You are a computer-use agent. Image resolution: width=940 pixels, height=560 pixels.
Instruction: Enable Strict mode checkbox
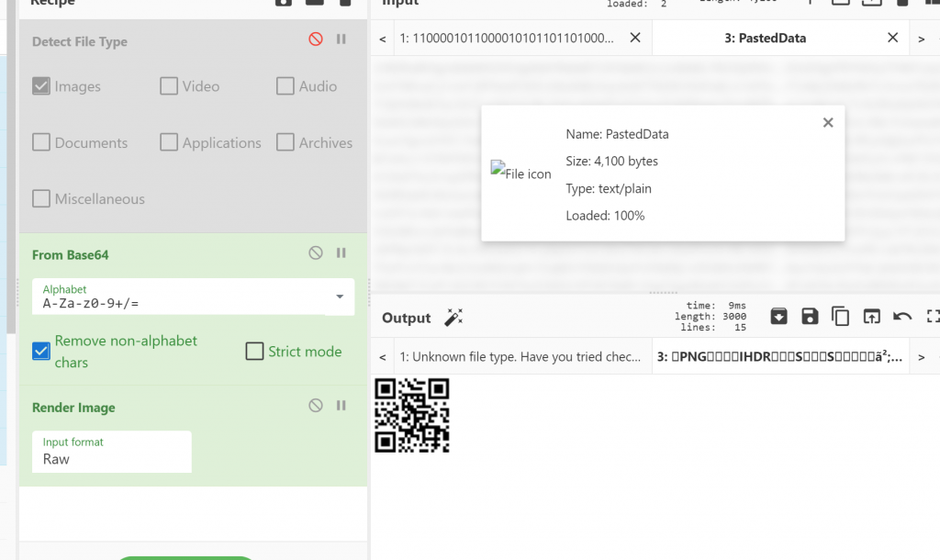point(254,351)
